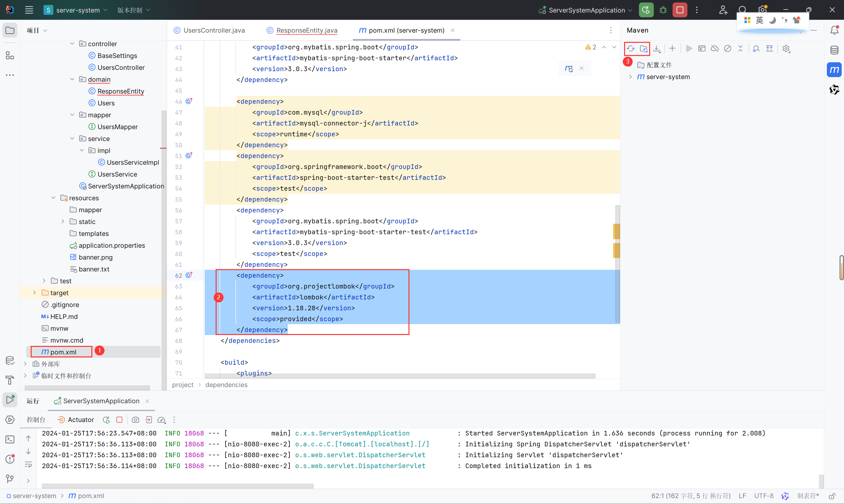Open Terminal tool window
The width and height of the screenshot is (844, 504).
(10, 439)
